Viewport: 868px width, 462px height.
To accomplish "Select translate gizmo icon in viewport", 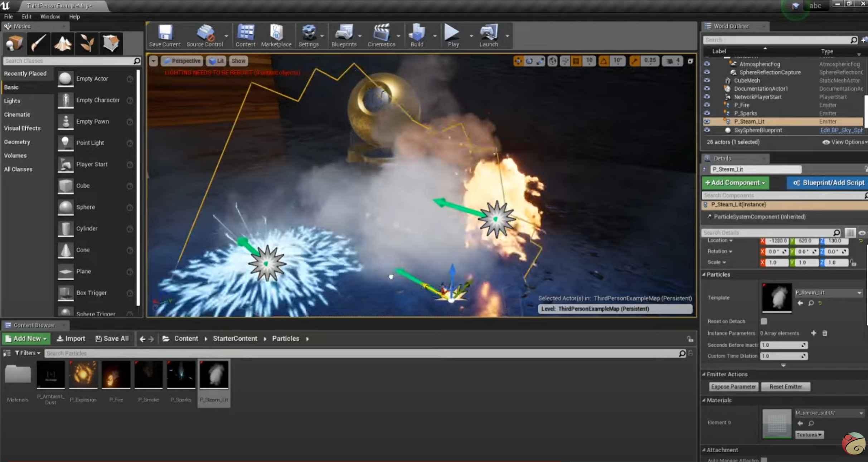I will pyautogui.click(x=518, y=61).
